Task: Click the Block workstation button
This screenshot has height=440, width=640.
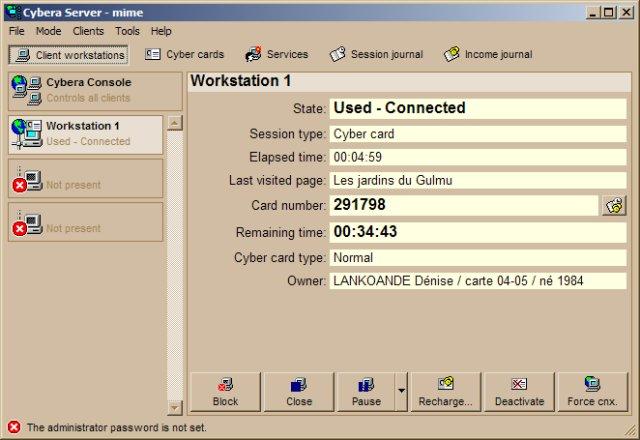Action: 226,392
